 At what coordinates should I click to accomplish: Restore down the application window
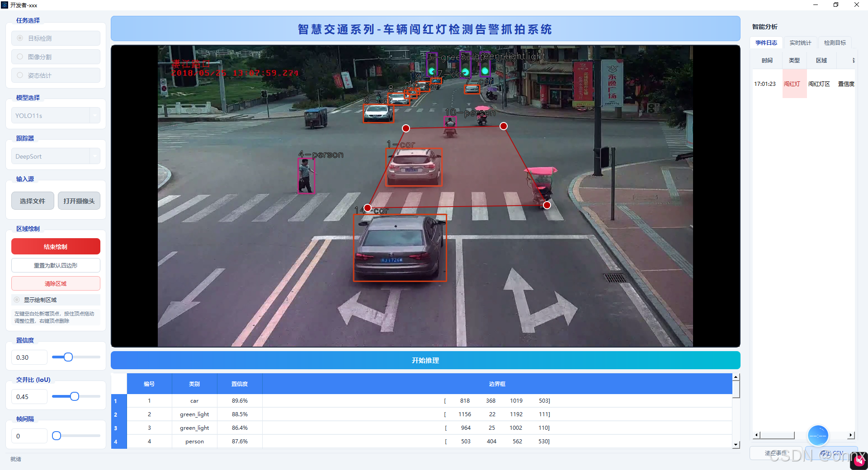coord(836,5)
